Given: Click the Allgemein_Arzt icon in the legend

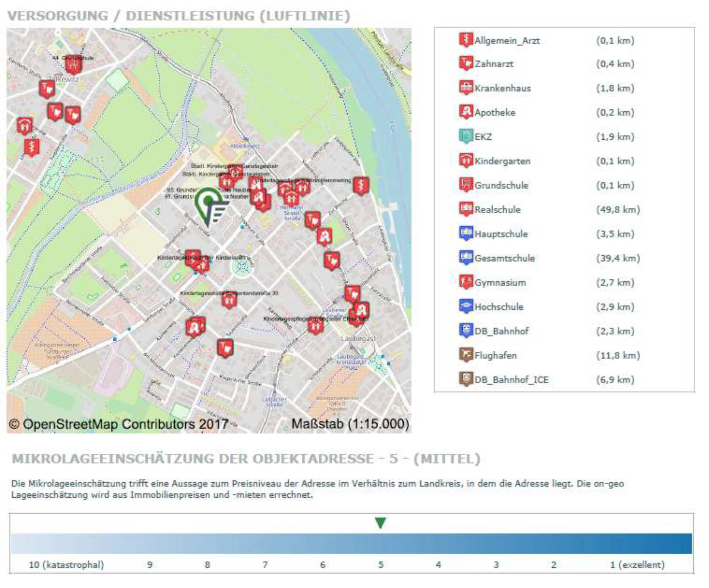Looking at the screenshot, I should (x=466, y=39).
